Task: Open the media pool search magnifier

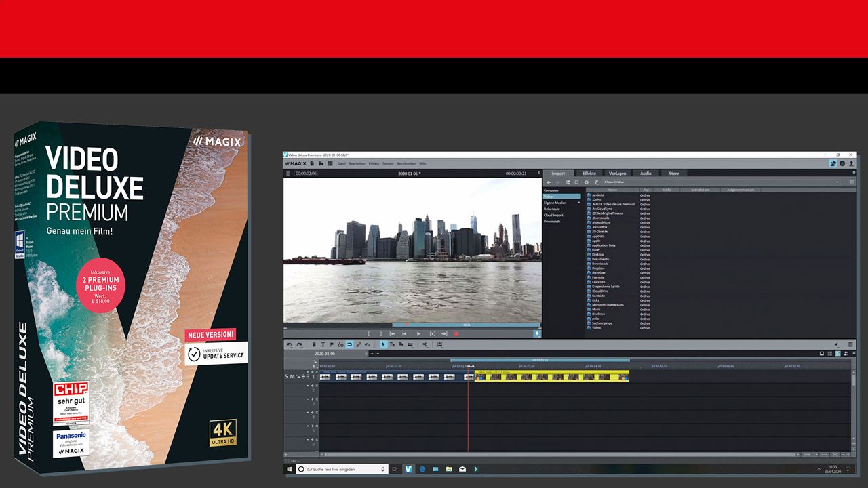Action: [577, 182]
